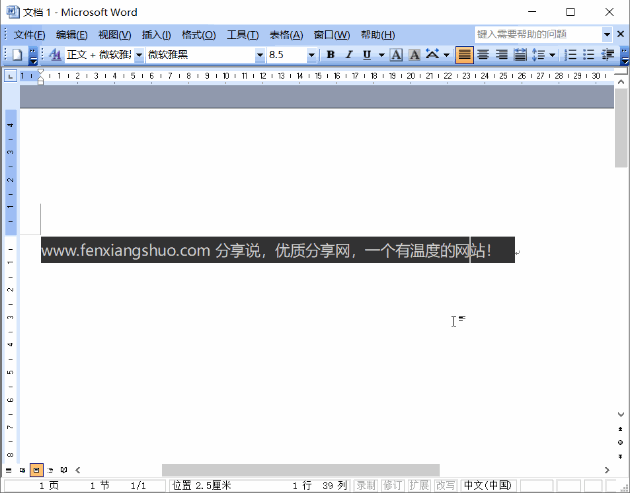The height and width of the screenshot is (493, 630).
Task: Close the document window with small X
Action: (x=621, y=34)
